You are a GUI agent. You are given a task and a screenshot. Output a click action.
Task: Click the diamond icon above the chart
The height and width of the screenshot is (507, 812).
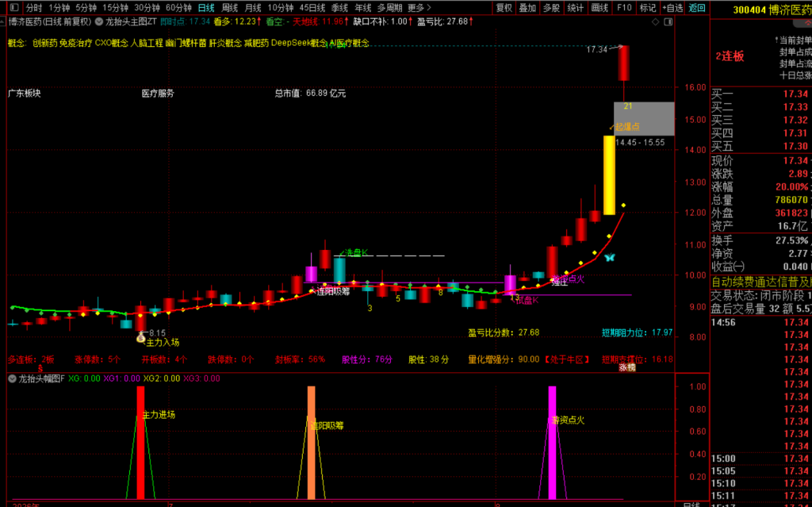point(655,21)
